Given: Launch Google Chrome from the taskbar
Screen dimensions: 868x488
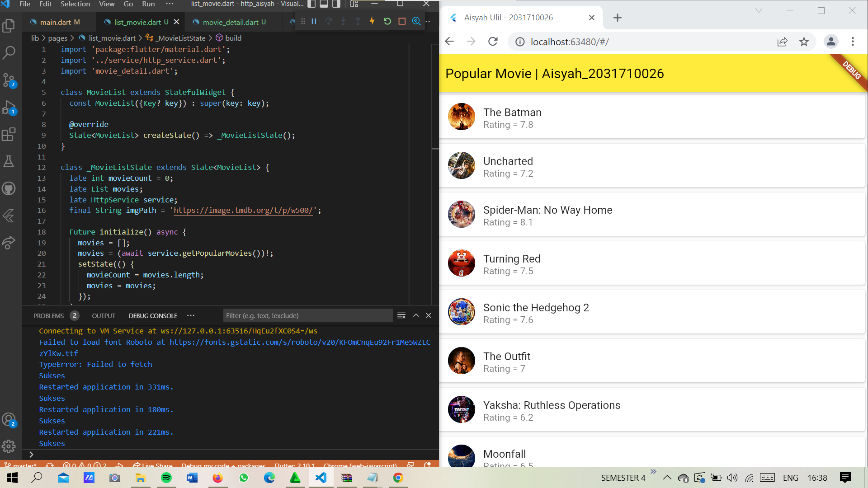Looking at the screenshot, I should 398,478.
